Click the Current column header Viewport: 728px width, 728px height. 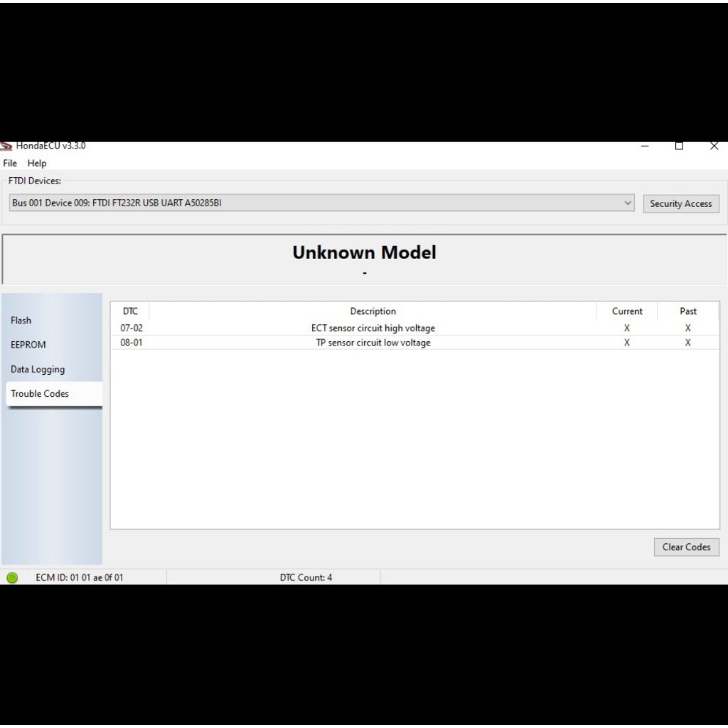627,311
